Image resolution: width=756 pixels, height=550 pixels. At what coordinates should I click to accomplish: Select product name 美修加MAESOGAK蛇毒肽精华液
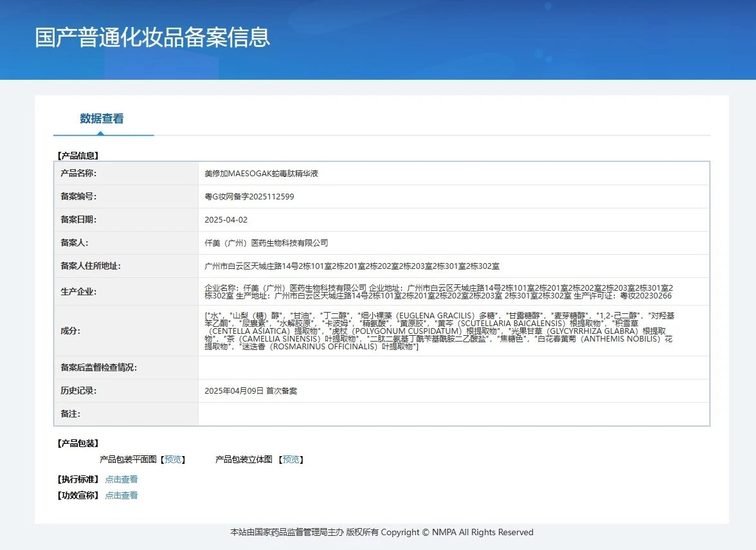click(x=261, y=173)
